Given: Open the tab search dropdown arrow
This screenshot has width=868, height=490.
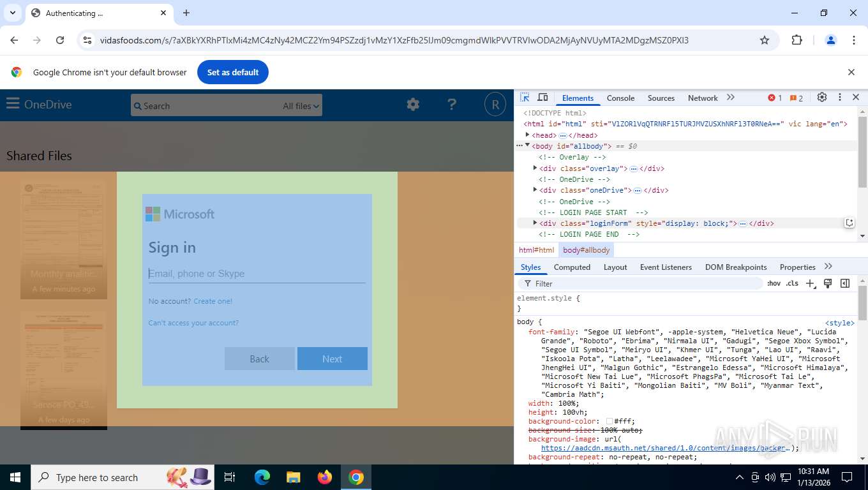Looking at the screenshot, I should click(x=12, y=13).
